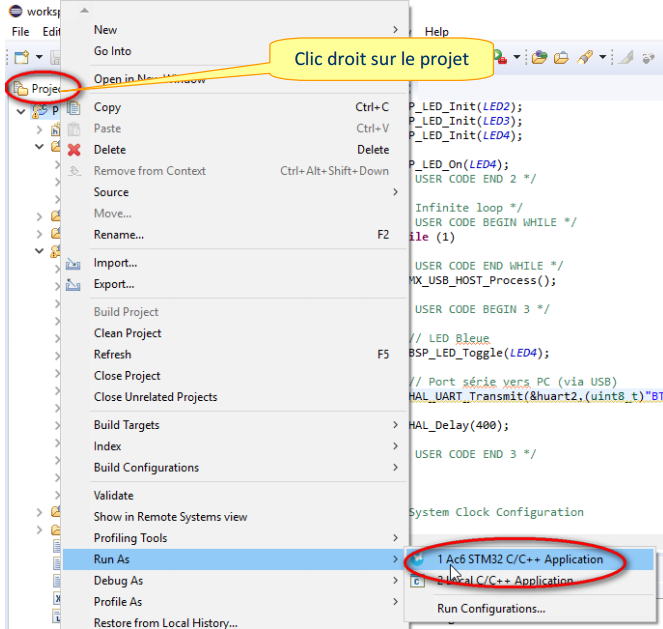663x629 pixels.
Task: Choose Rename... from the context menu
Action: (118, 235)
